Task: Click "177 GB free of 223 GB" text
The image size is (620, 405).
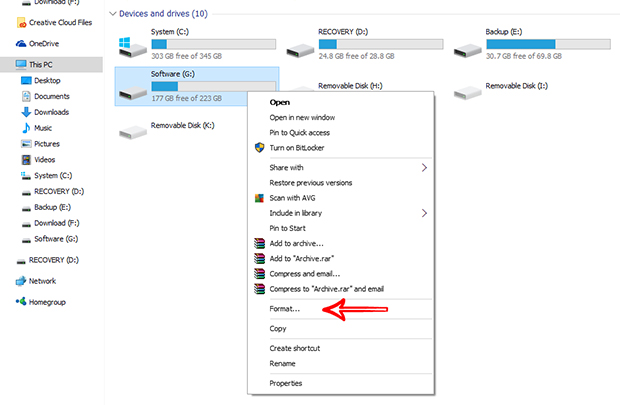Action: [x=187, y=98]
